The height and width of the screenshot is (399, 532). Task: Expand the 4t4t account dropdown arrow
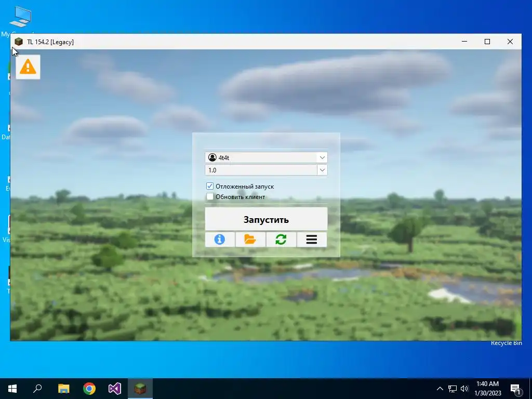pos(322,157)
